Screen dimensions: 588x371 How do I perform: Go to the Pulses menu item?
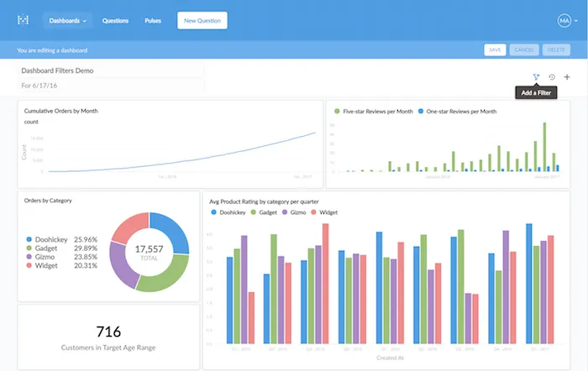tap(153, 20)
